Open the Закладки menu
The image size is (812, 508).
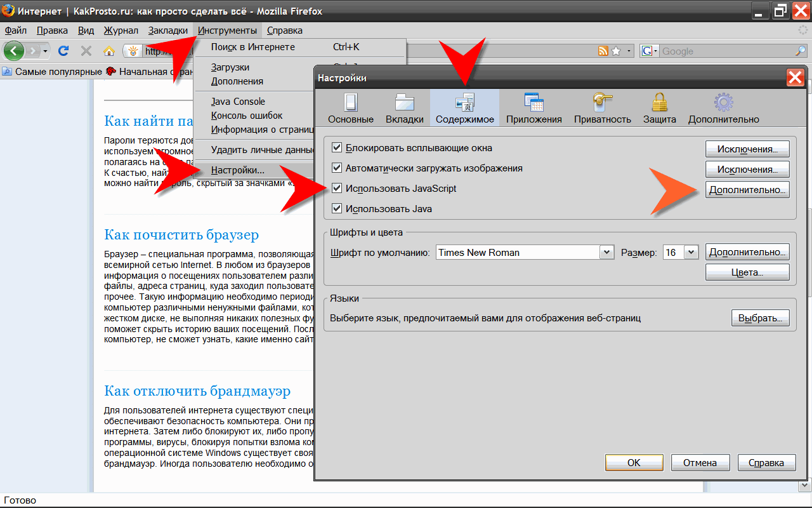tap(168, 30)
